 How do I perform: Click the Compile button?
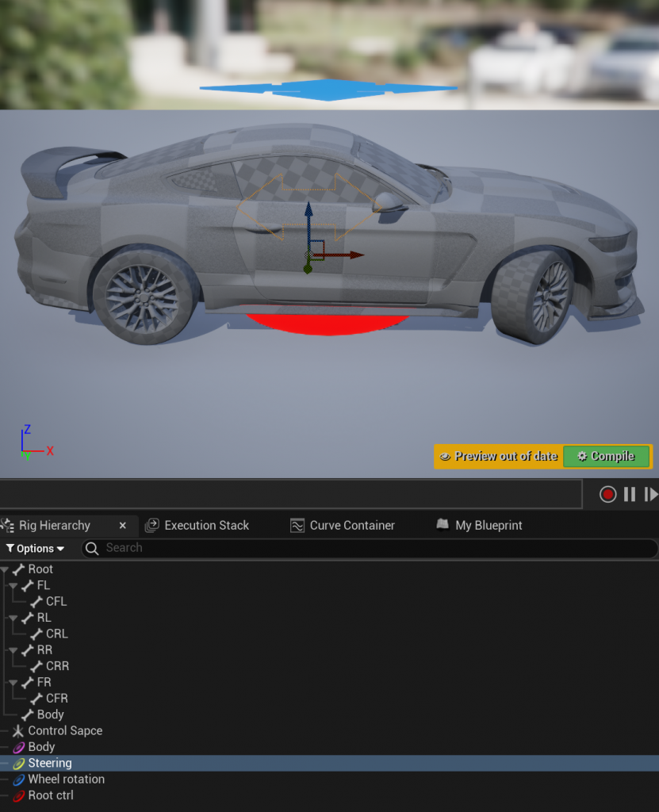(x=606, y=456)
